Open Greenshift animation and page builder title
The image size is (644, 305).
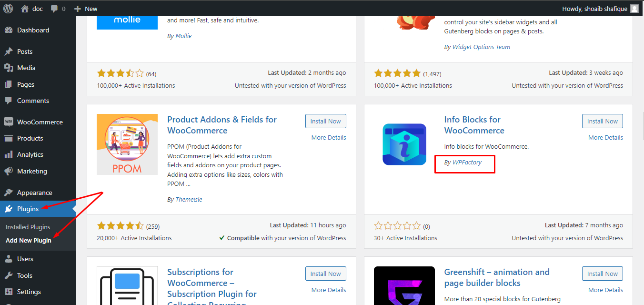(x=497, y=277)
